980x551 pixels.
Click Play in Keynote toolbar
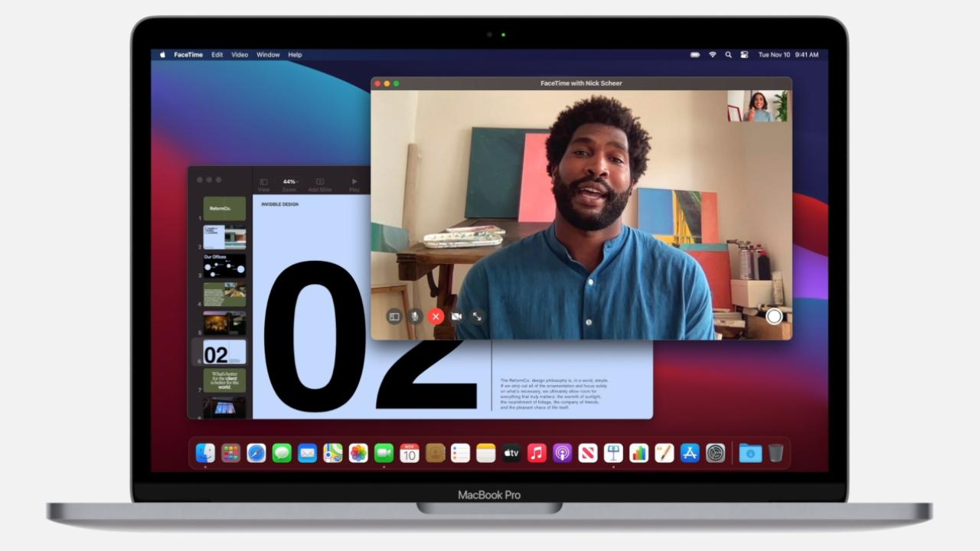pyautogui.click(x=354, y=184)
